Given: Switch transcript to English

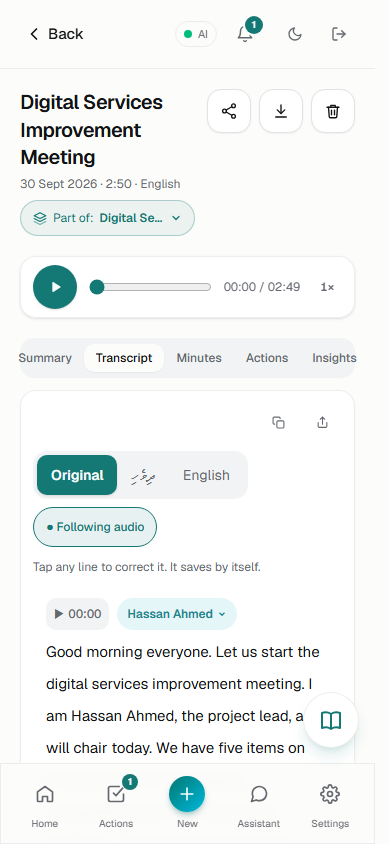Looking at the screenshot, I should tap(206, 475).
